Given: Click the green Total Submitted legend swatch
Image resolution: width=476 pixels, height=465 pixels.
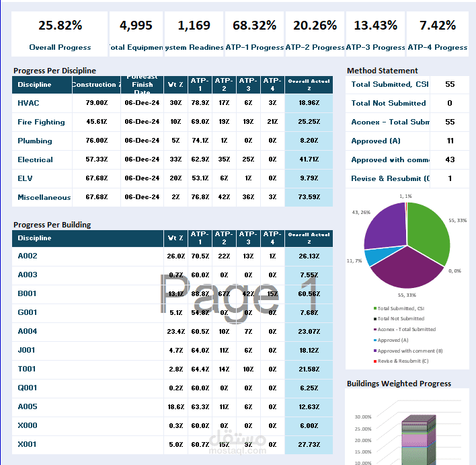Looking at the screenshot, I should [x=375, y=308].
